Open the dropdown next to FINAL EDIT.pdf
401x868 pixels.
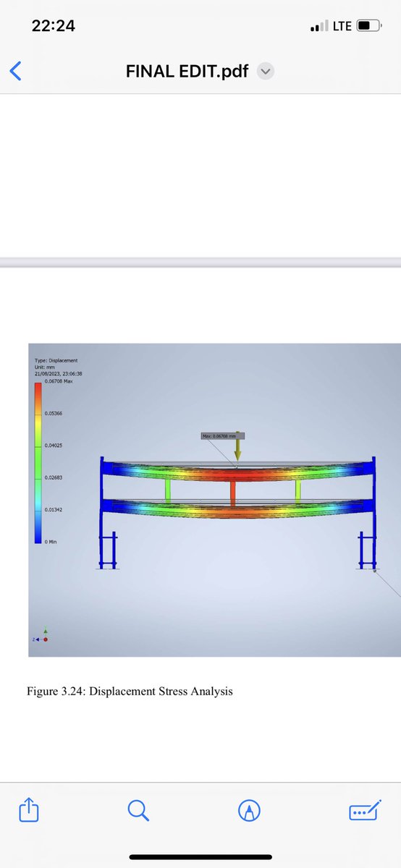click(266, 71)
